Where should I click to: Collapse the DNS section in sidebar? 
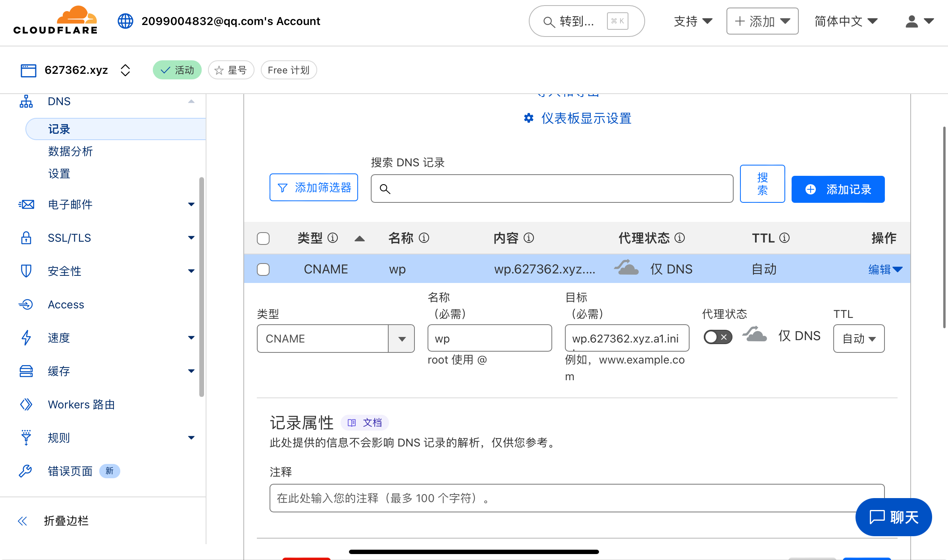[x=191, y=102]
